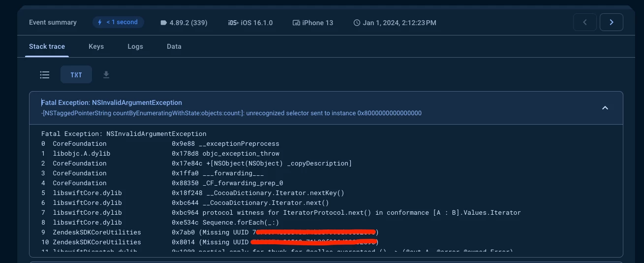
Task: Switch to the Stack trace tab
Action: [x=47, y=46]
